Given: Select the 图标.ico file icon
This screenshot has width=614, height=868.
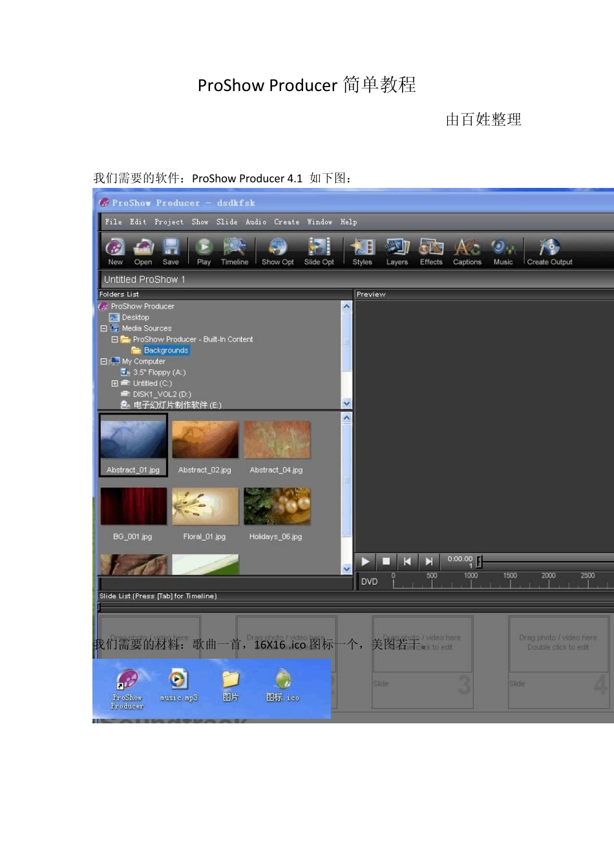Looking at the screenshot, I should pyautogui.click(x=283, y=686).
